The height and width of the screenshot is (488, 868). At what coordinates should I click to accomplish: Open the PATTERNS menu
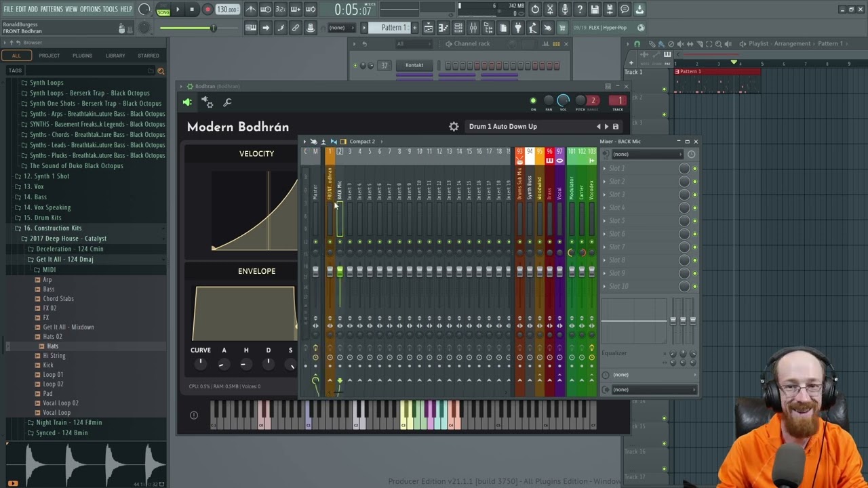click(x=52, y=9)
